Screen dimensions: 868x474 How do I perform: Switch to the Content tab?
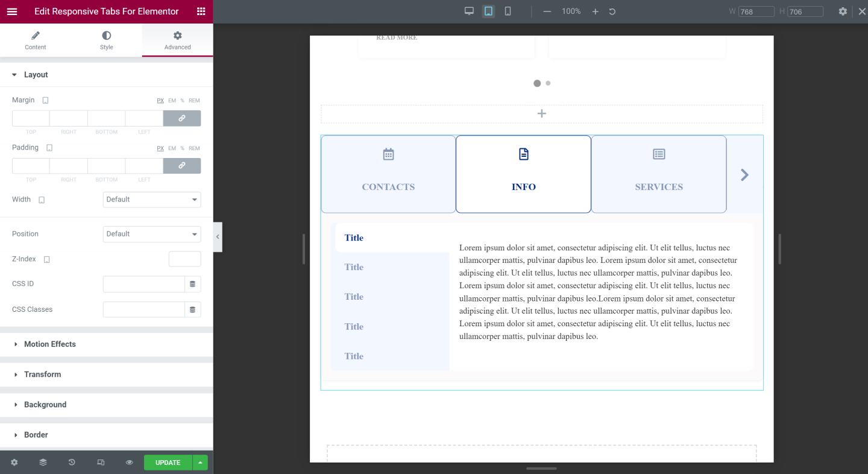click(x=36, y=40)
